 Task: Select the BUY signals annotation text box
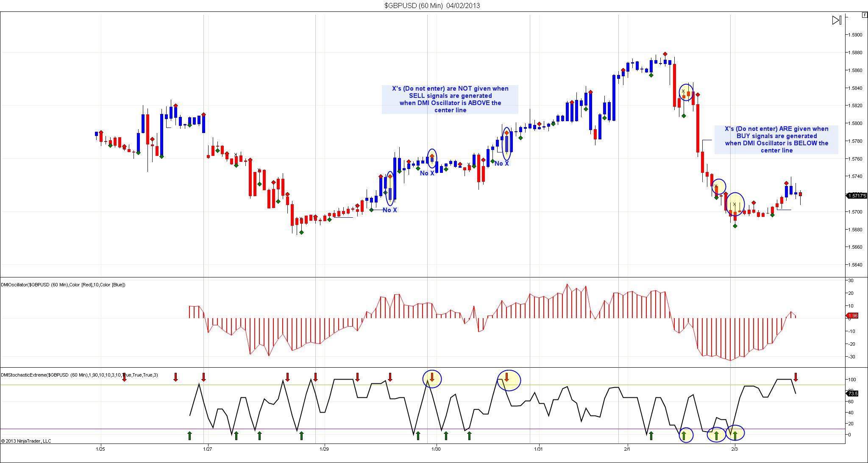[776, 139]
